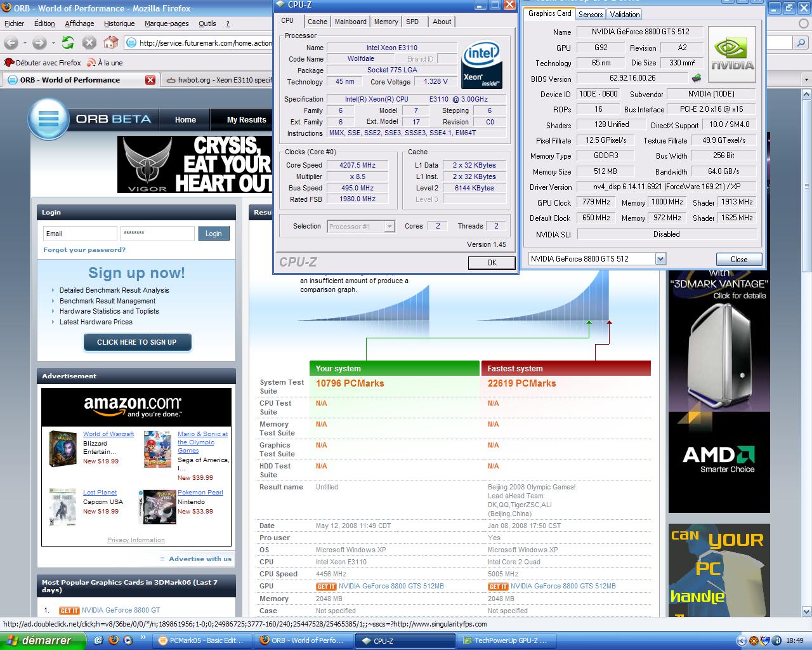Screen dimensions: 812x650
Task: Click inside the Email field
Action: tap(80, 234)
